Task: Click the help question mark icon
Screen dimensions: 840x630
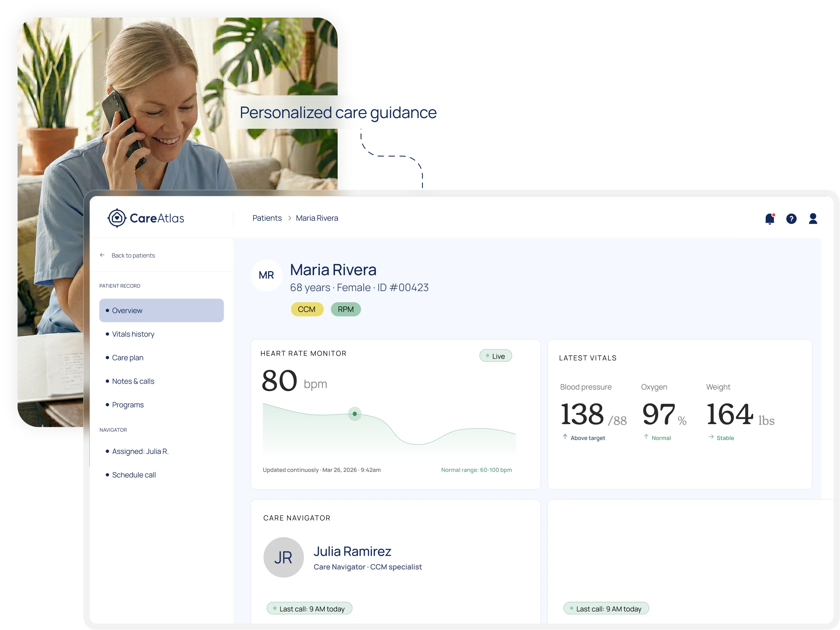Action: click(x=791, y=219)
